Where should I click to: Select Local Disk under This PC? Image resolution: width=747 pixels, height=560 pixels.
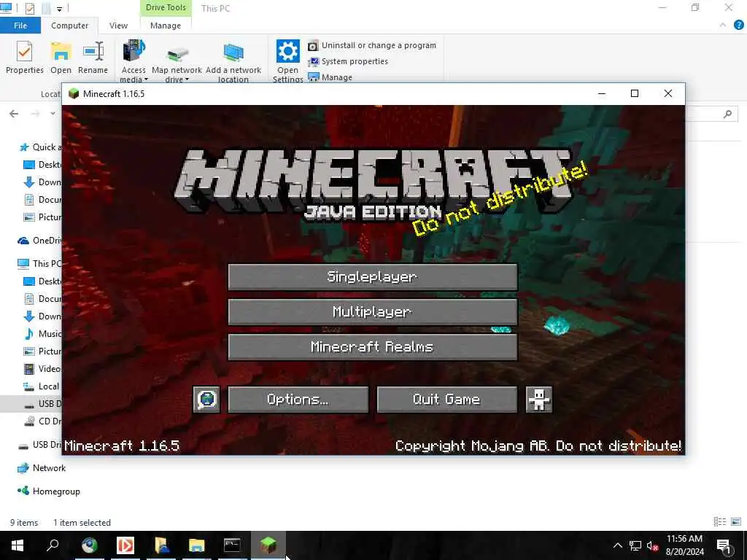43,386
